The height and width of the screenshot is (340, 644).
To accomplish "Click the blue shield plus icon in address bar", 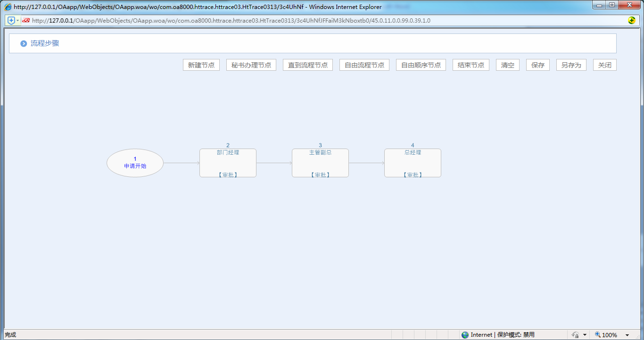I will [11, 20].
